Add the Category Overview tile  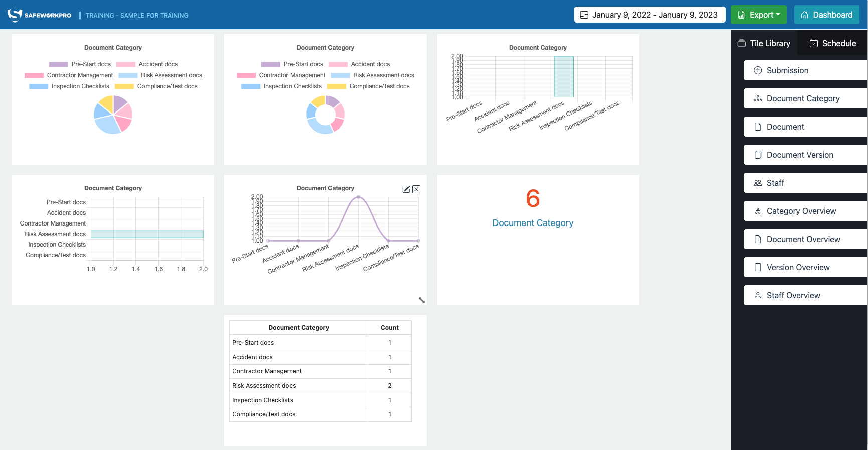(x=805, y=211)
